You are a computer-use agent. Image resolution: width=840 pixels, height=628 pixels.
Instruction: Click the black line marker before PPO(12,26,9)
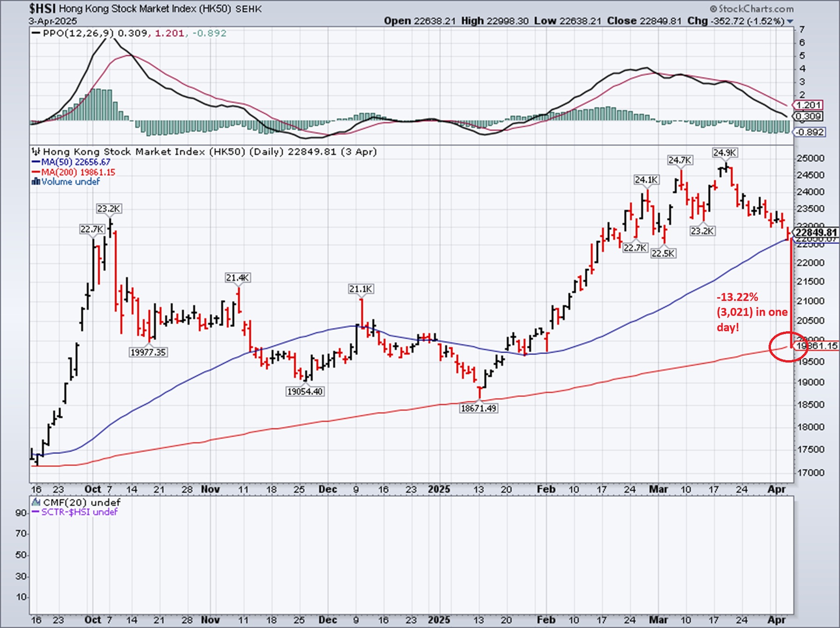[x=35, y=34]
